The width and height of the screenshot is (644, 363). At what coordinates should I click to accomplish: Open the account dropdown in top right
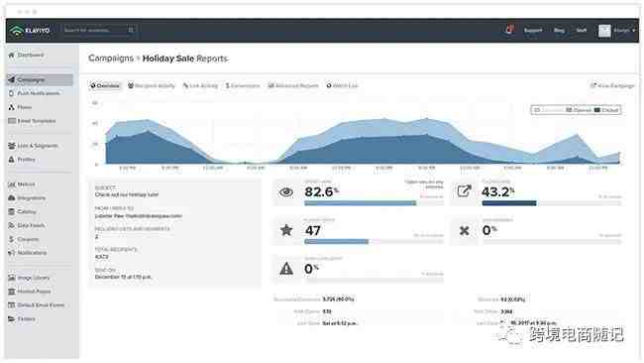point(617,31)
